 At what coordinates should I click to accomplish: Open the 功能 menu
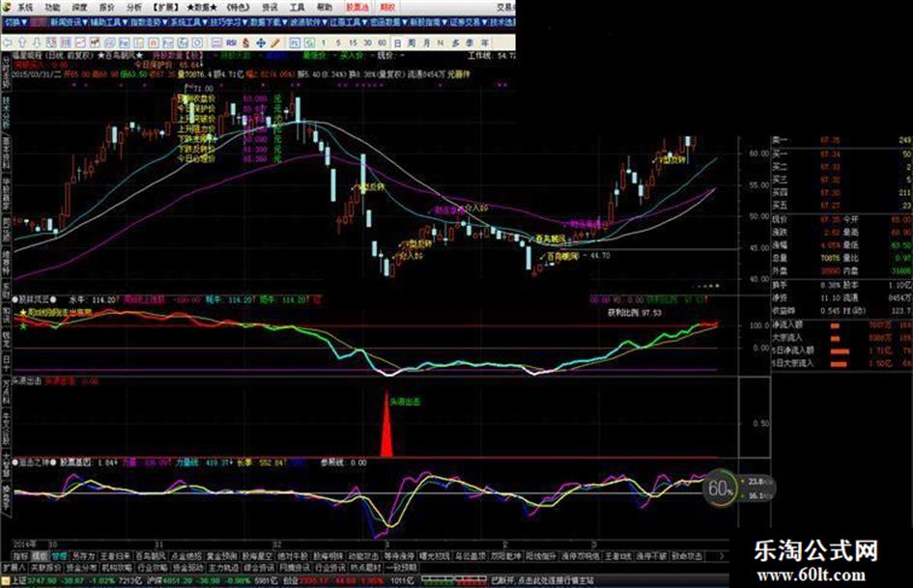coord(52,8)
